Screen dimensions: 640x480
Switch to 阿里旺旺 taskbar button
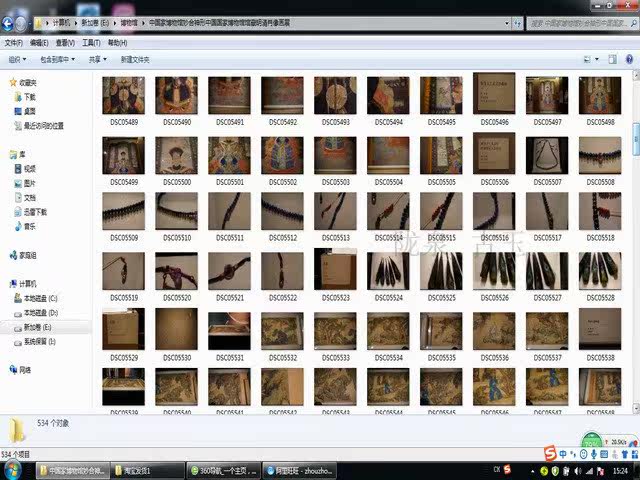(299, 471)
